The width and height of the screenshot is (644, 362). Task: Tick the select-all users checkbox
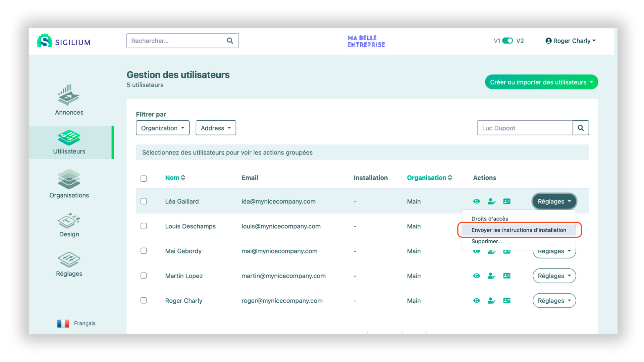click(144, 179)
